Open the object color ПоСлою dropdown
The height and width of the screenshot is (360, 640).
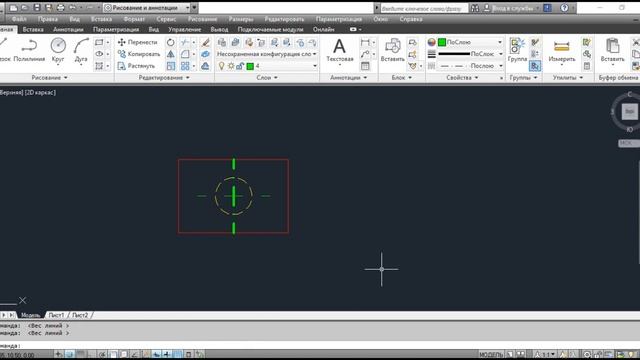click(470, 42)
